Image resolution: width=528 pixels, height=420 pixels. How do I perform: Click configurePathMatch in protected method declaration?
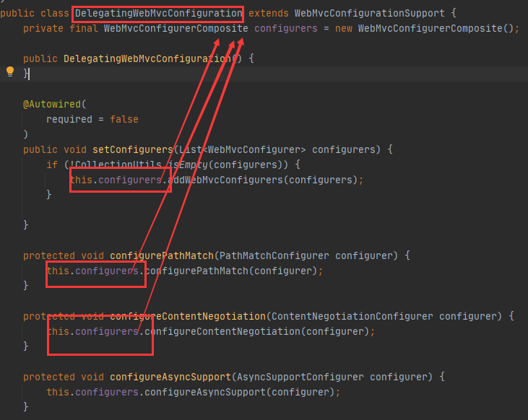pos(162,255)
